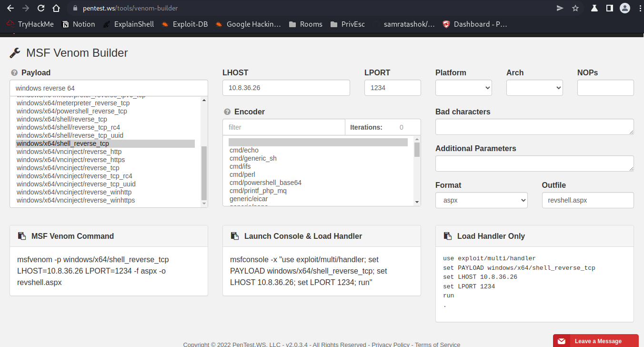Image resolution: width=644 pixels, height=347 pixels.
Task: Open the Dashboard bookmark
Action: (475, 24)
